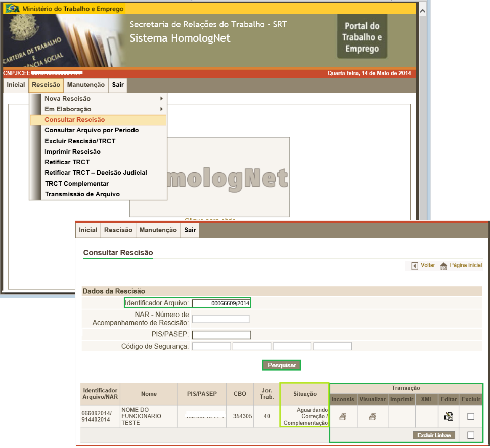Open the Inicial menu in the top window
This screenshot has height=448, width=490.
16,85
